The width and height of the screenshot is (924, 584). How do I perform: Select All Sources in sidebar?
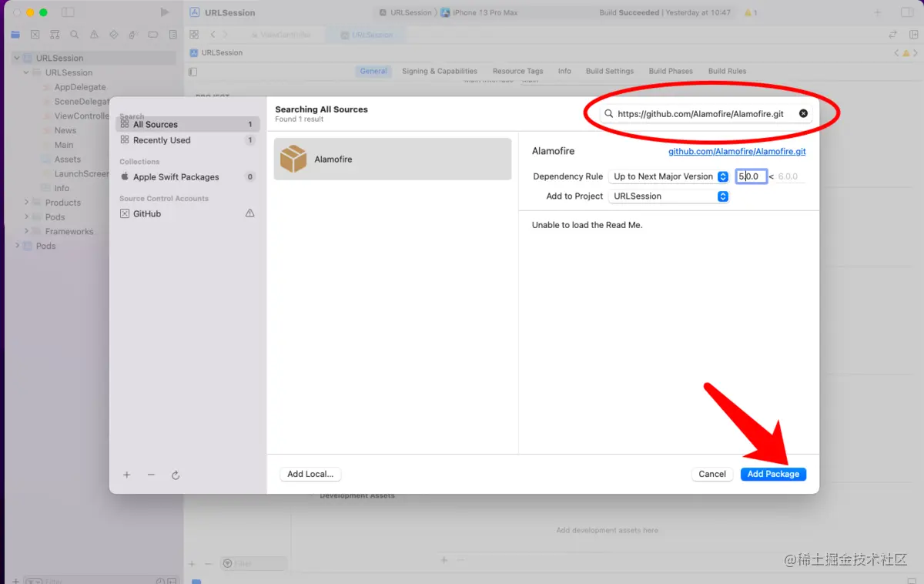[x=188, y=124]
